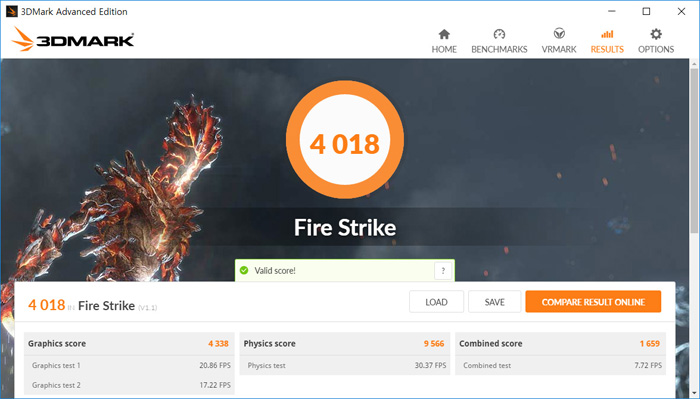Open VRMark headset icon
Image resolution: width=700 pixels, height=399 pixels.
click(559, 34)
